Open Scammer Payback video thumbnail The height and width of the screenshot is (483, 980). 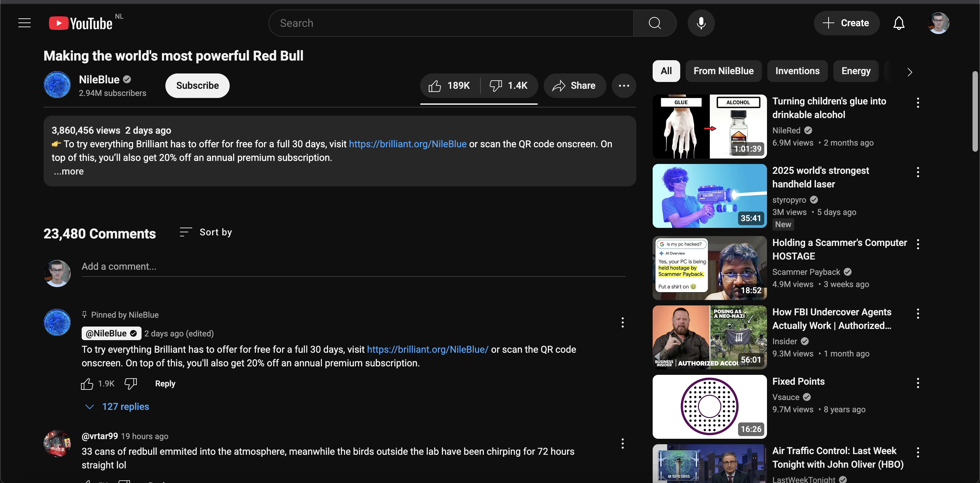(709, 268)
